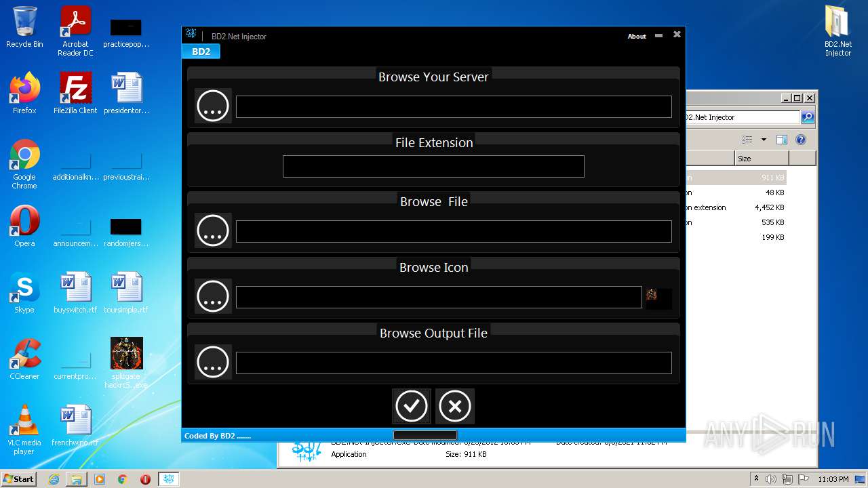This screenshot has width=868, height=488.
Task: Click the browse button for Your Server
Action: (x=213, y=106)
